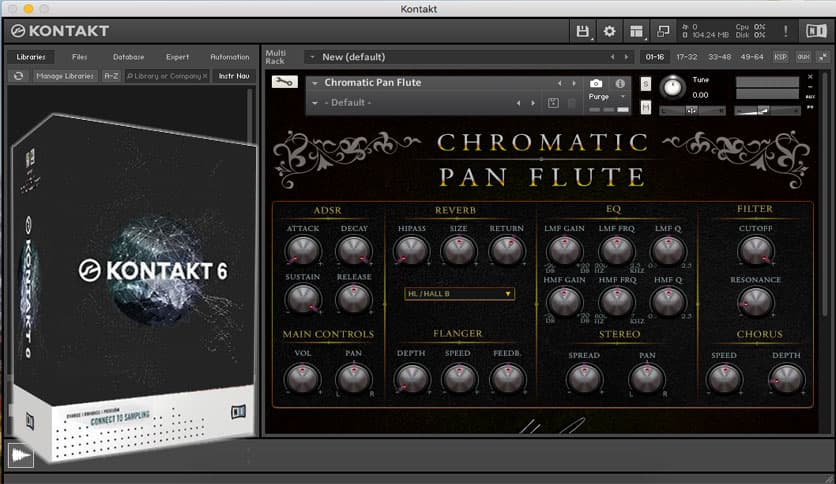Open the HL / HALL B reverb dropdown

coord(460,294)
